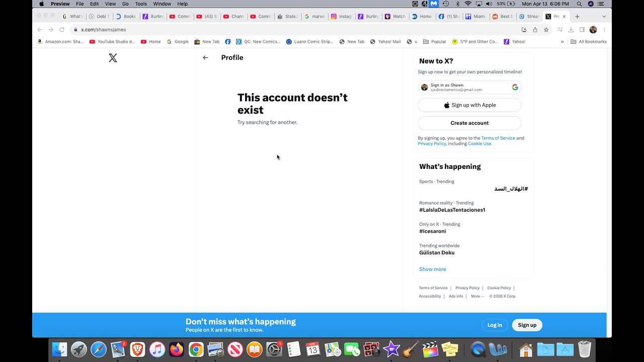Open macOS Control Center in menu bar

(x=601, y=4)
